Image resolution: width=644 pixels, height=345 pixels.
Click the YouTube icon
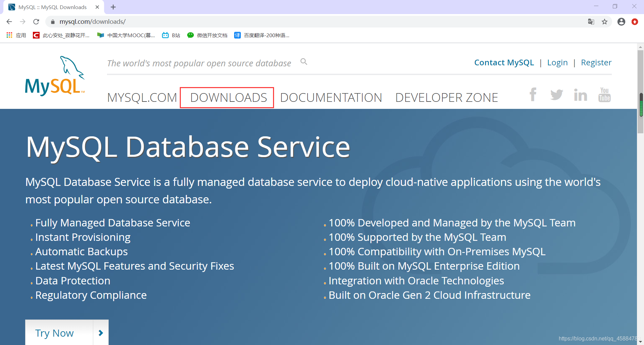(604, 95)
